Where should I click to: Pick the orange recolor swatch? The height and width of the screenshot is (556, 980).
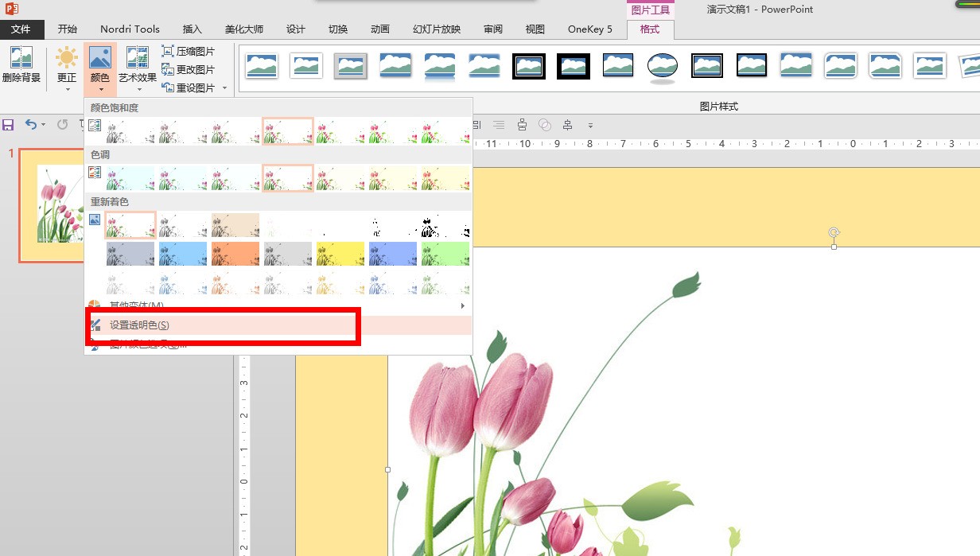(235, 254)
